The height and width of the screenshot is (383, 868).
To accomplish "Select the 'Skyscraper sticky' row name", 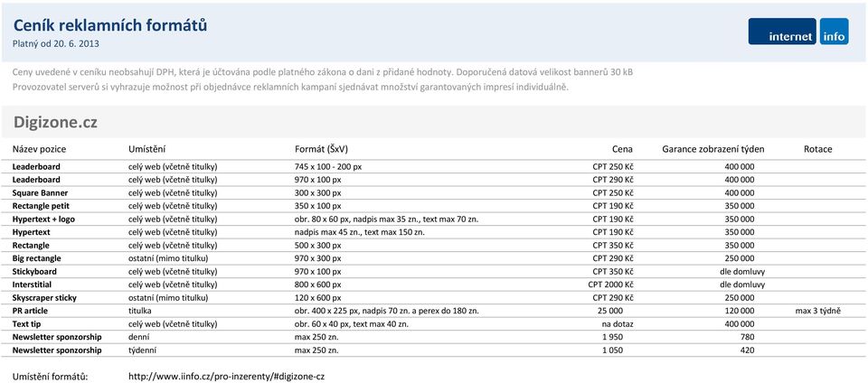I will coord(44,298).
